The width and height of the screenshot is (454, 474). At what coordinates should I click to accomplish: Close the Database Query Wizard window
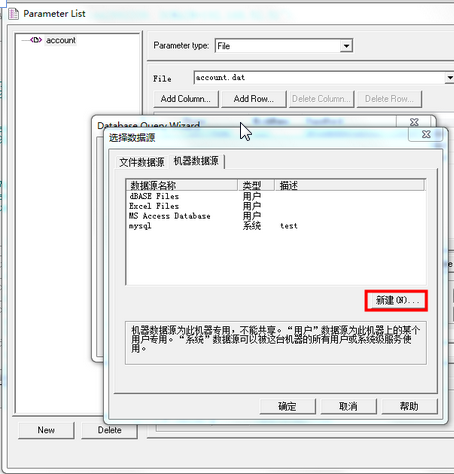click(x=414, y=122)
